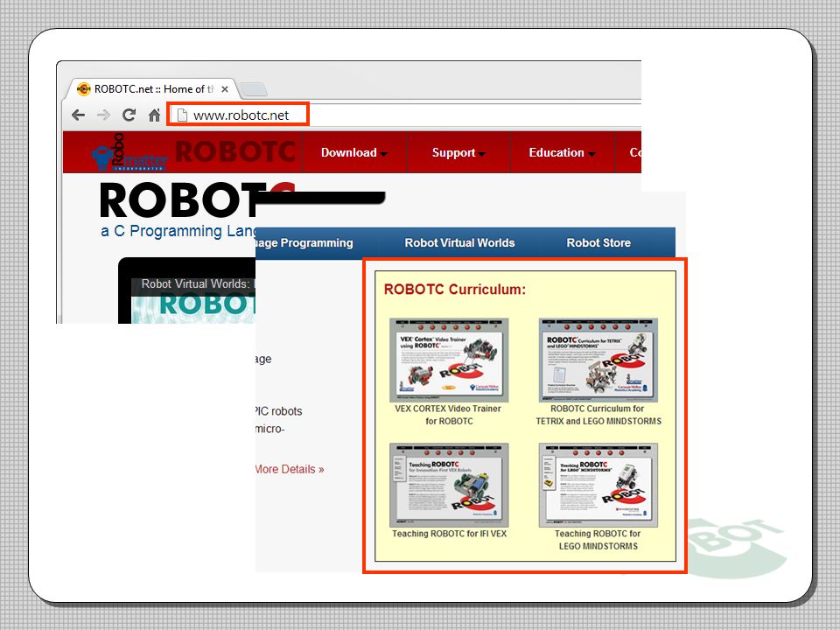Click Teaching ROBOTC for LEGO MINDSTORMS link
The width and height of the screenshot is (840, 630).
[598, 540]
